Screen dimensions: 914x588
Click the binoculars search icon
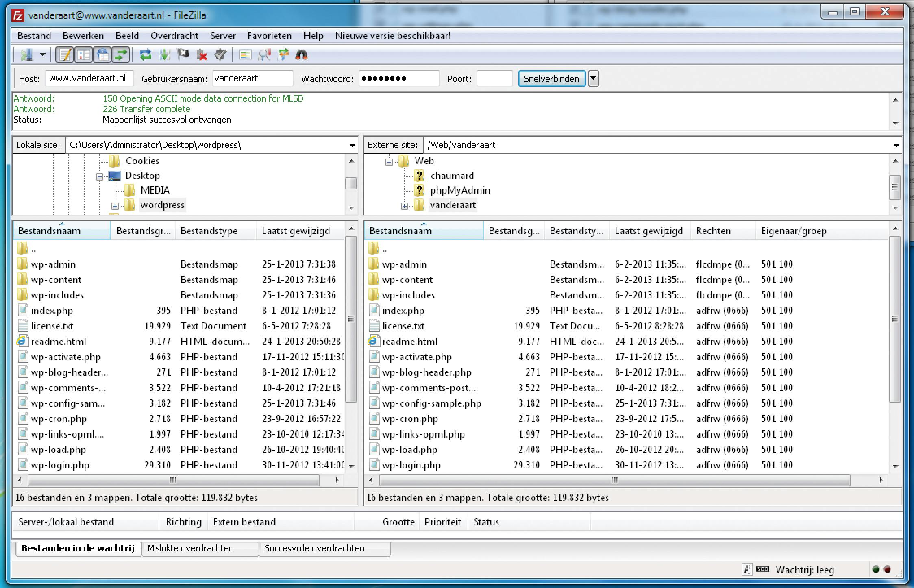(301, 54)
